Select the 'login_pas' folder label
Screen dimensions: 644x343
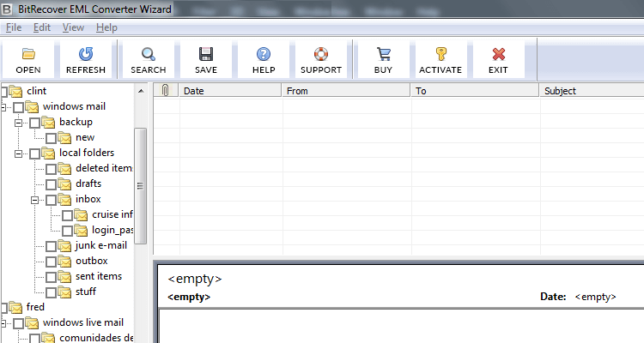112,230
